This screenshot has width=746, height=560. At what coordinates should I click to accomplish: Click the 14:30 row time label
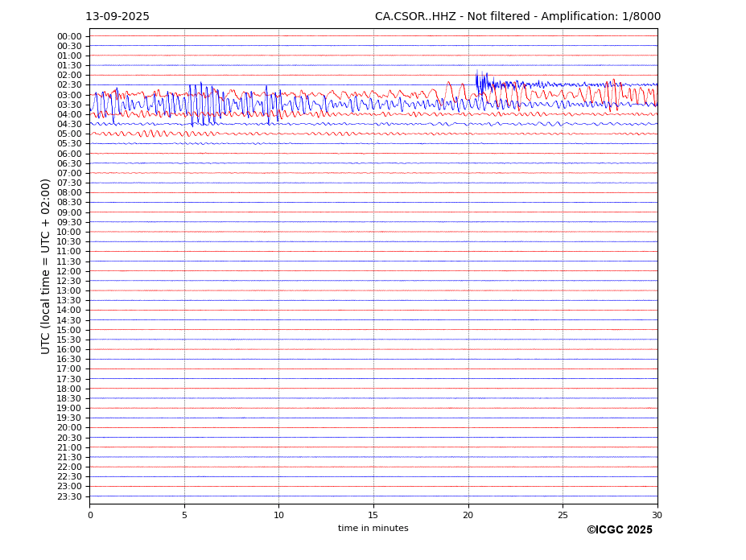tap(69, 321)
